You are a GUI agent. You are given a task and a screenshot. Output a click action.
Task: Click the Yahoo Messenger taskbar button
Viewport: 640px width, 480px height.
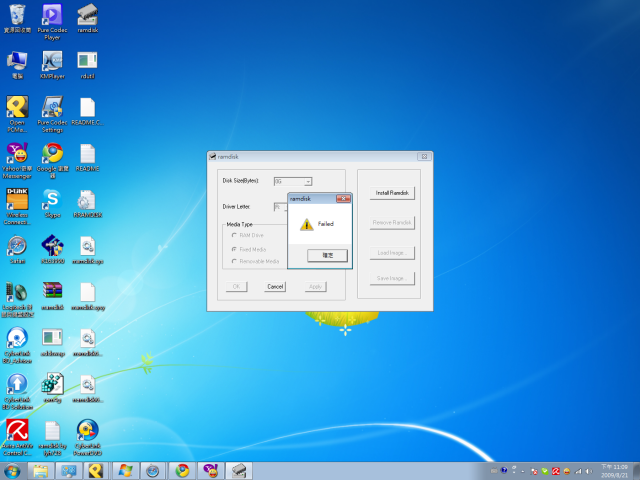pyautogui.click(x=211, y=471)
